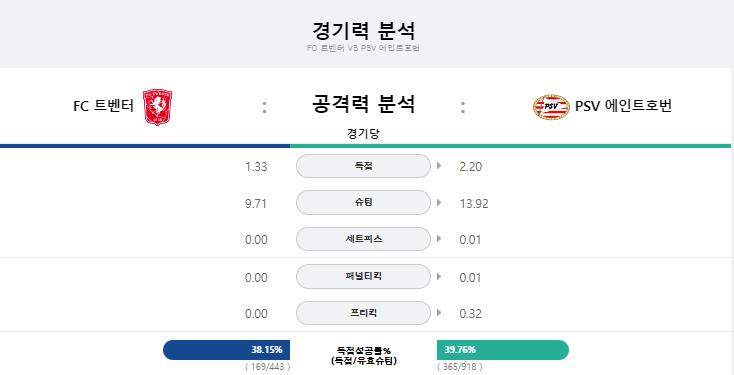Click the blue 38.15% success rate bar

point(227,350)
